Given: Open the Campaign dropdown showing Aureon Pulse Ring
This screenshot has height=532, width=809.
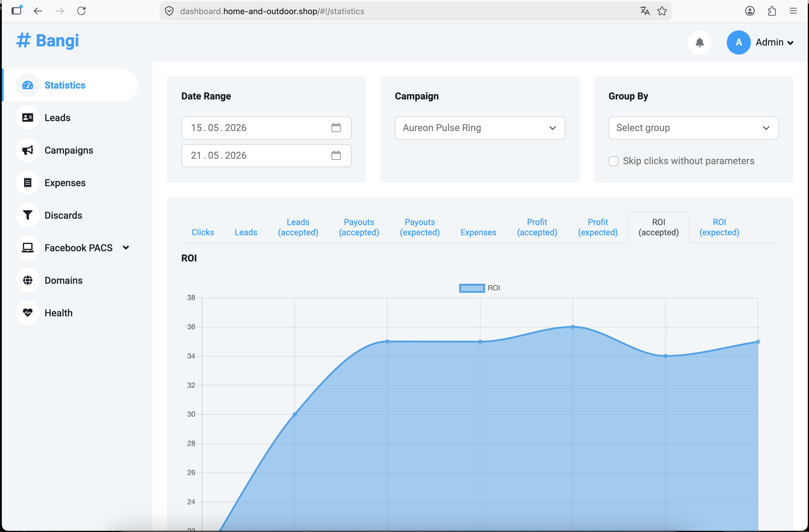Looking at the screenshot, I should coord(479,128).
